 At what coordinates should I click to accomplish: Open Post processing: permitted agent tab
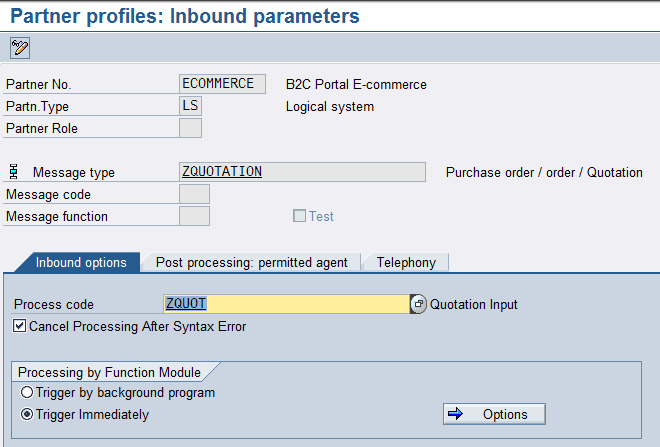coord(251,262)
